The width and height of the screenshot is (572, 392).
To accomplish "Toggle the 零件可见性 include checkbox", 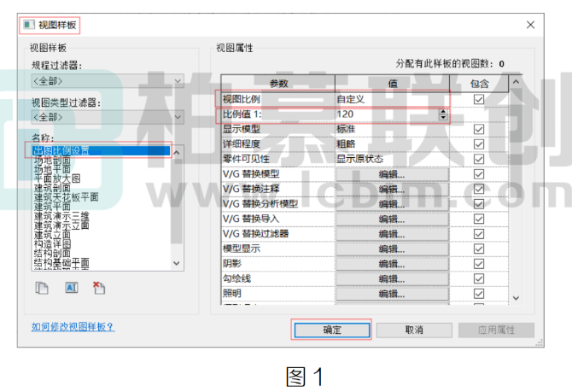I will point(479,159).
